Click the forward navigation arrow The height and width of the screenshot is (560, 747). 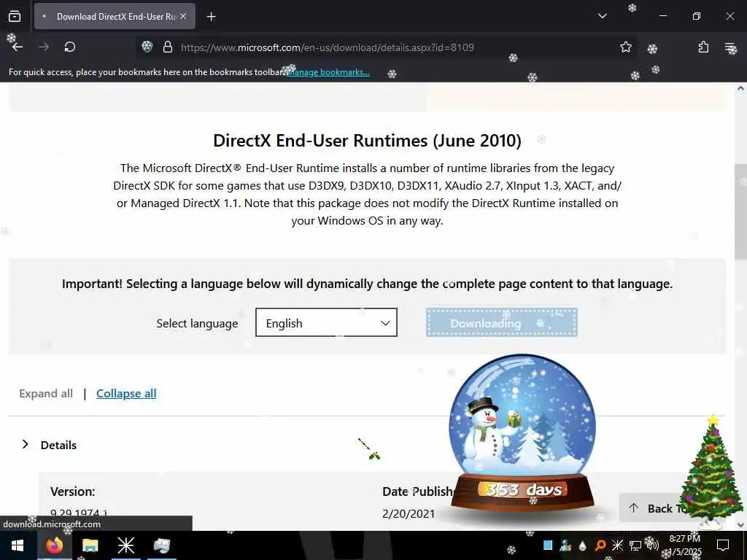[44, 47]
